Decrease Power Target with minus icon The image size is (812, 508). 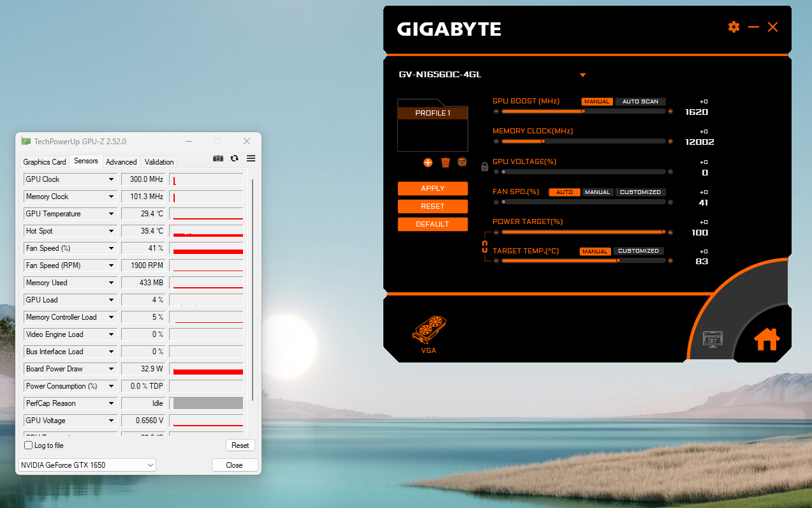point(496,232)
